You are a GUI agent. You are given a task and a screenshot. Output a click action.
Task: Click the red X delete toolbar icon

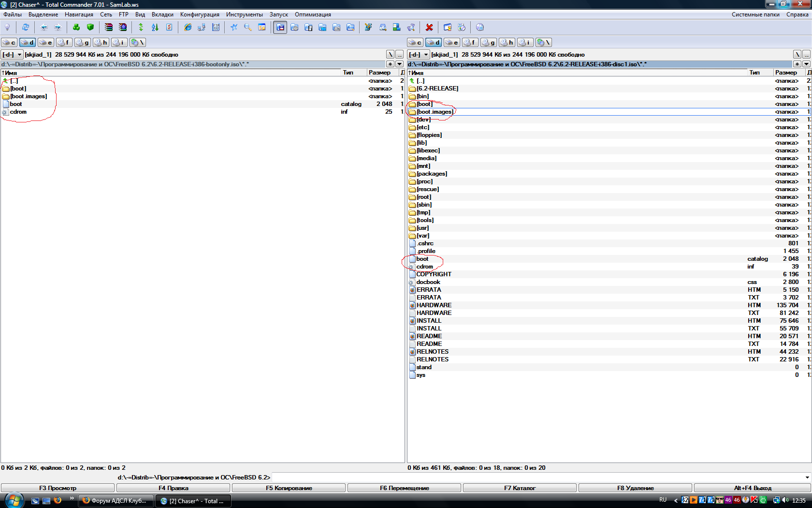429,28
